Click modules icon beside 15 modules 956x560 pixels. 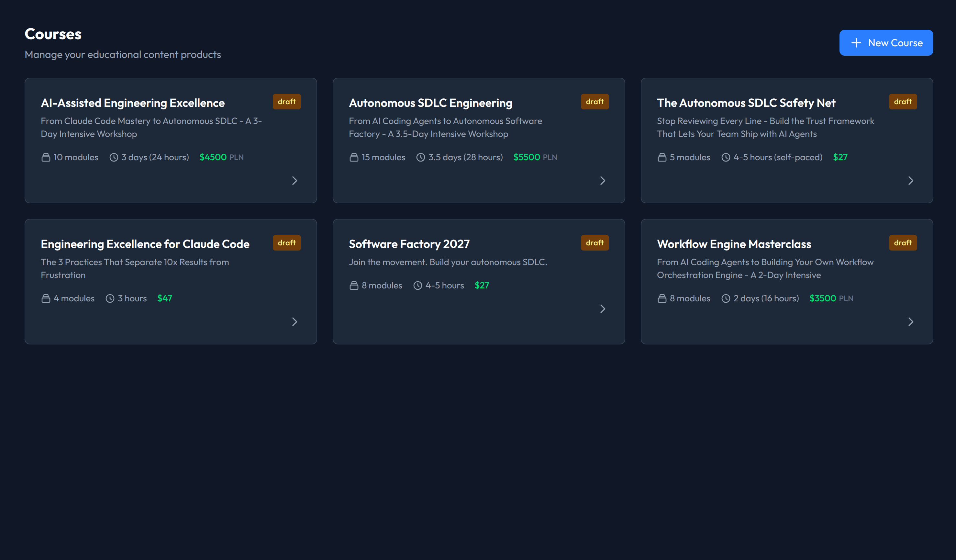point(354,157)
